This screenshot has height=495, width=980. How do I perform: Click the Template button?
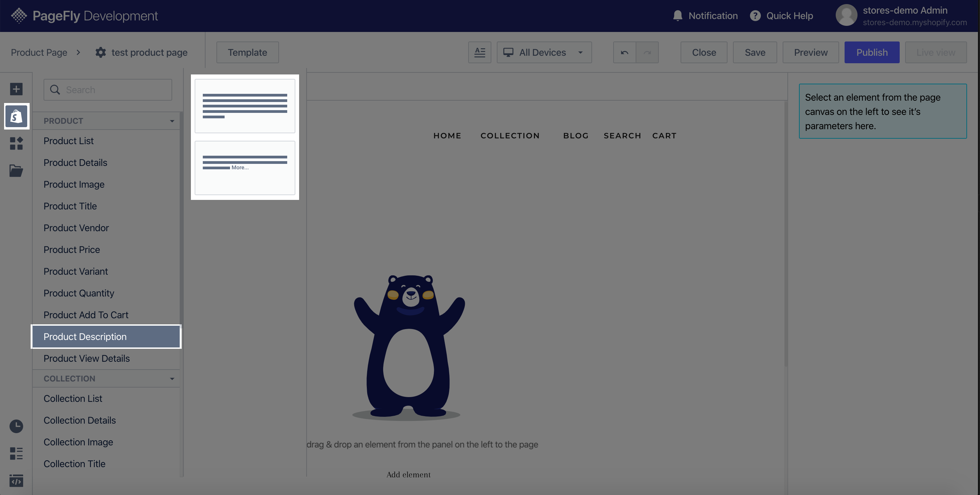pos(247,52)
